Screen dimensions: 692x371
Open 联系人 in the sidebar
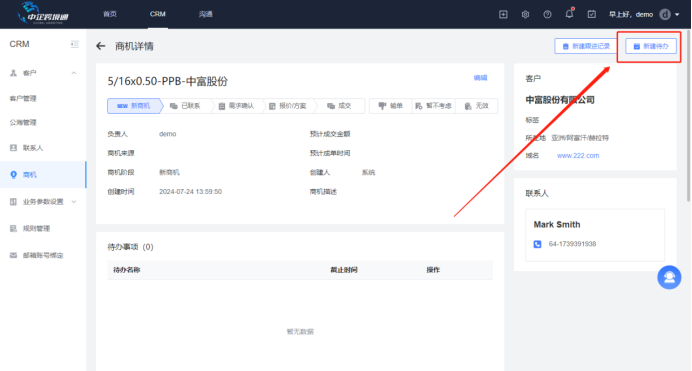33,148
